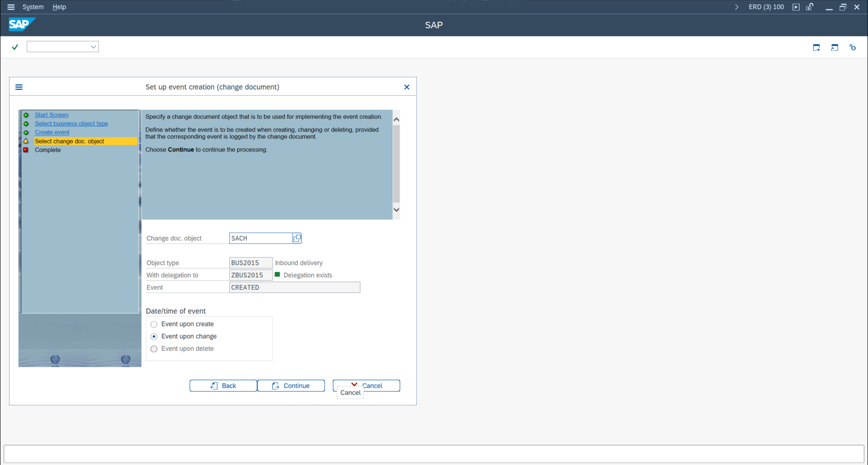
Task: Click the Inbound delivery description text
Action: click(299, 263)
